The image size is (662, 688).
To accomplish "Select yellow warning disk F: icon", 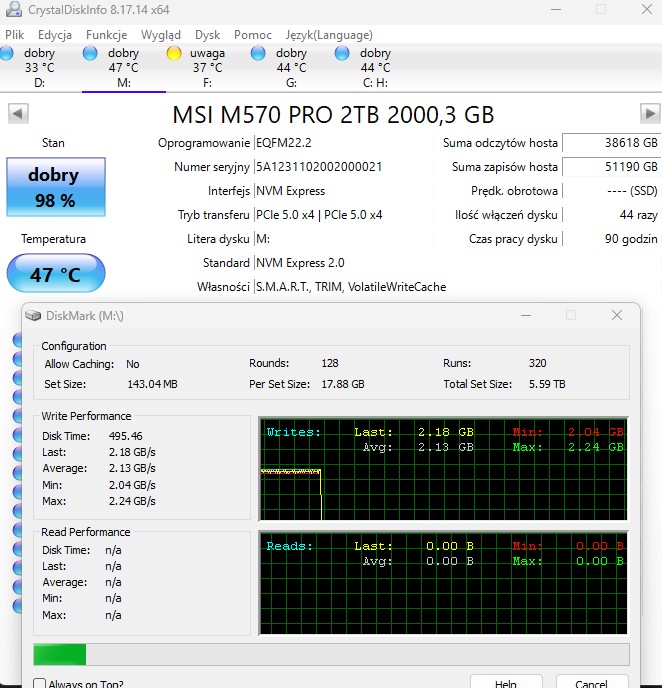I will 174,53.
